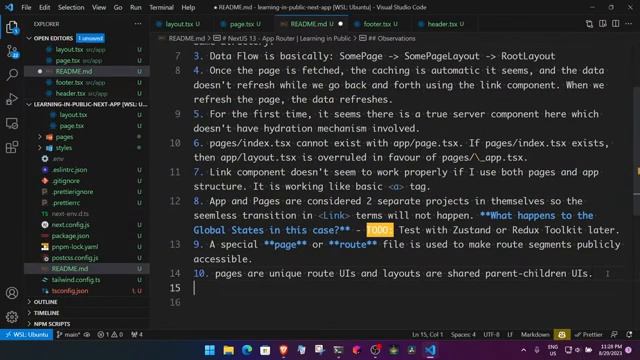Open the Manage gear icon
This screenshot has width=640, height=360.
(12, 316)
